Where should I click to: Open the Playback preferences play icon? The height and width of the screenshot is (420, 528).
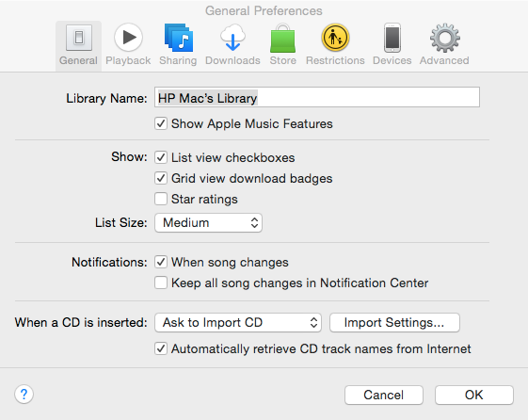(128, 38)
